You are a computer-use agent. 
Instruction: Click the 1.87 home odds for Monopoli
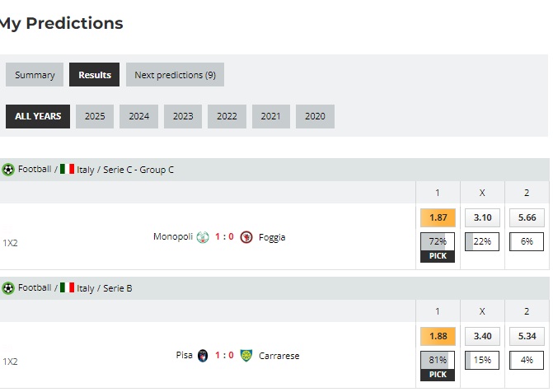[x=438, y=217]
